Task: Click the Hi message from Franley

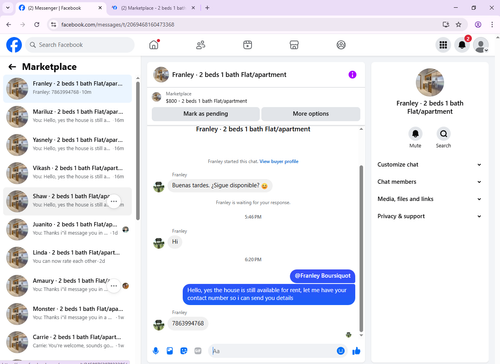Action: click(x=175, y=242)
